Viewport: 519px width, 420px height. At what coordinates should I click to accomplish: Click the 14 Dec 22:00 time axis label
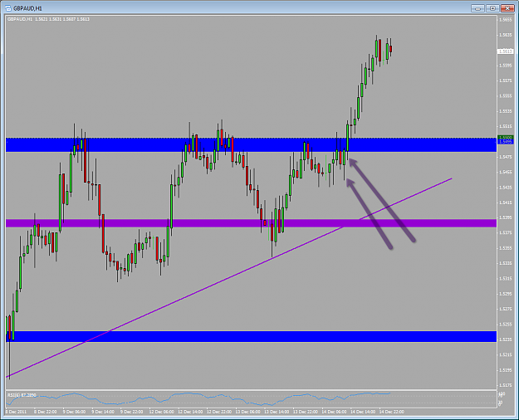(392, 412)
